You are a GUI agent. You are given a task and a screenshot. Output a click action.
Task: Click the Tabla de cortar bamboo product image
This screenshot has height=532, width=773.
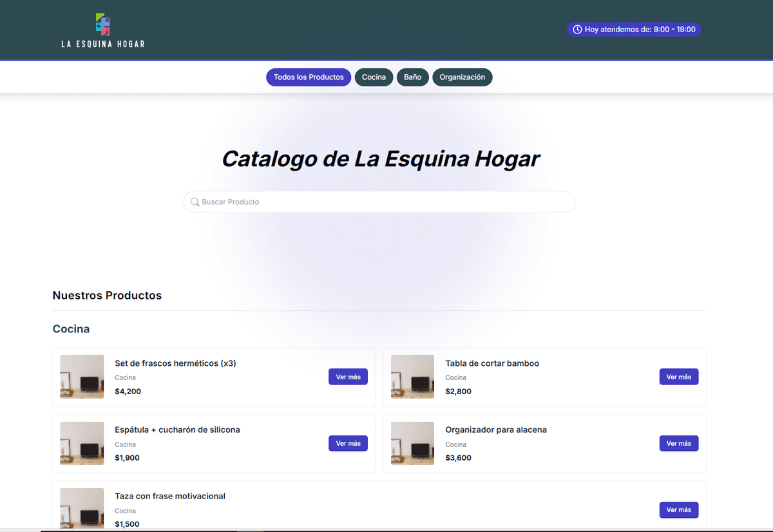[412, 377]
